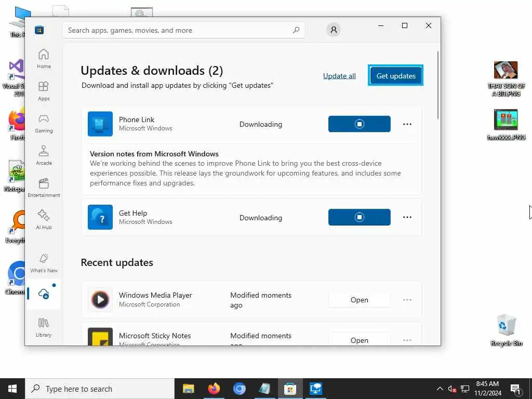Click the Version notes from Microsoft Windows heading
Viewport: 532px width, 399px height.
tap(154, 154)
